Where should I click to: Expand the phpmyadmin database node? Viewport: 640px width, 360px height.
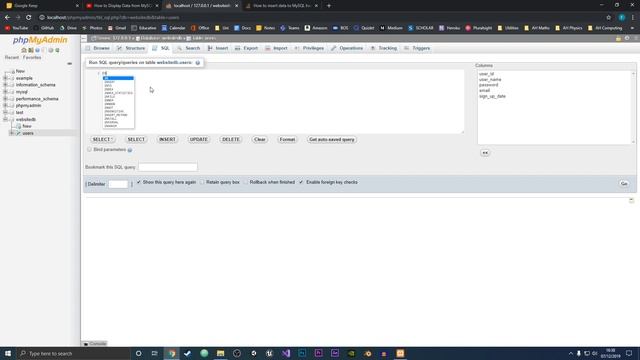tap(5, 105)
